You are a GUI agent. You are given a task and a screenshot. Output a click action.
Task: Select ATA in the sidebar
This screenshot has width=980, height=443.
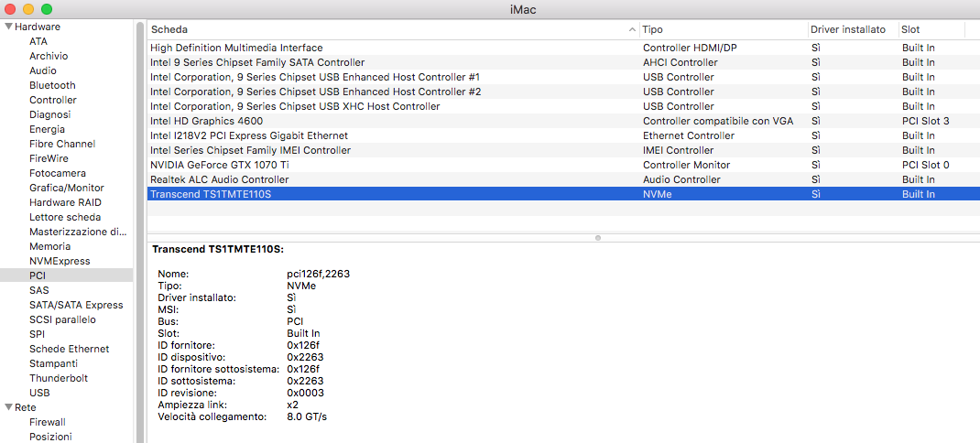click(38, 41)
